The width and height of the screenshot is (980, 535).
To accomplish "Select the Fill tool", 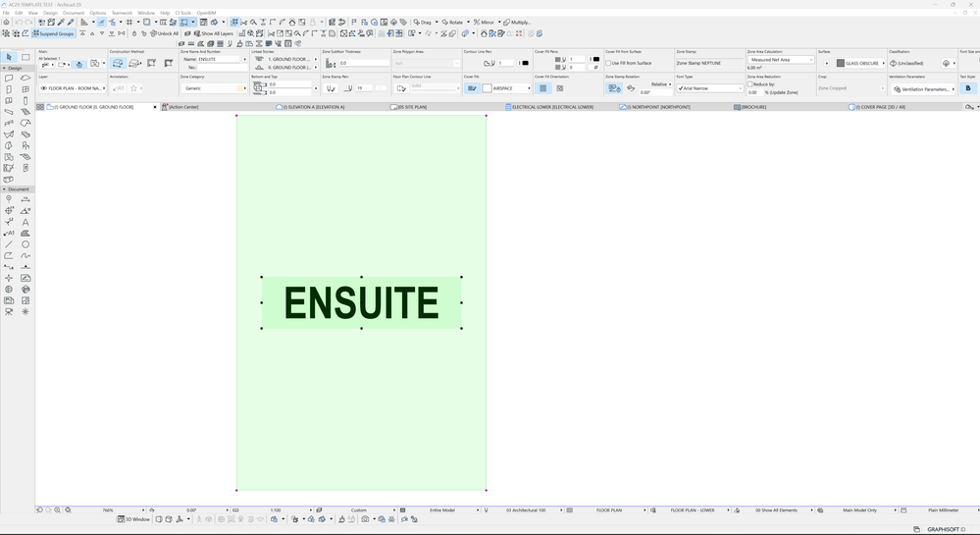I will pos(26,234).
